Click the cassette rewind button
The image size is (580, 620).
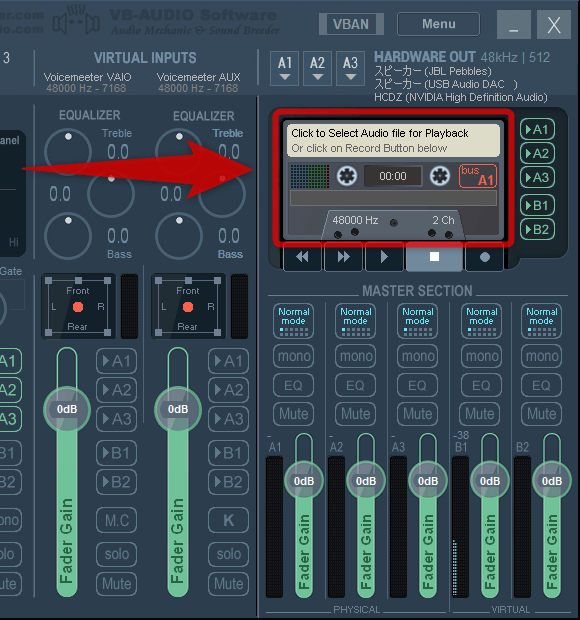click(x=302, y=257)
